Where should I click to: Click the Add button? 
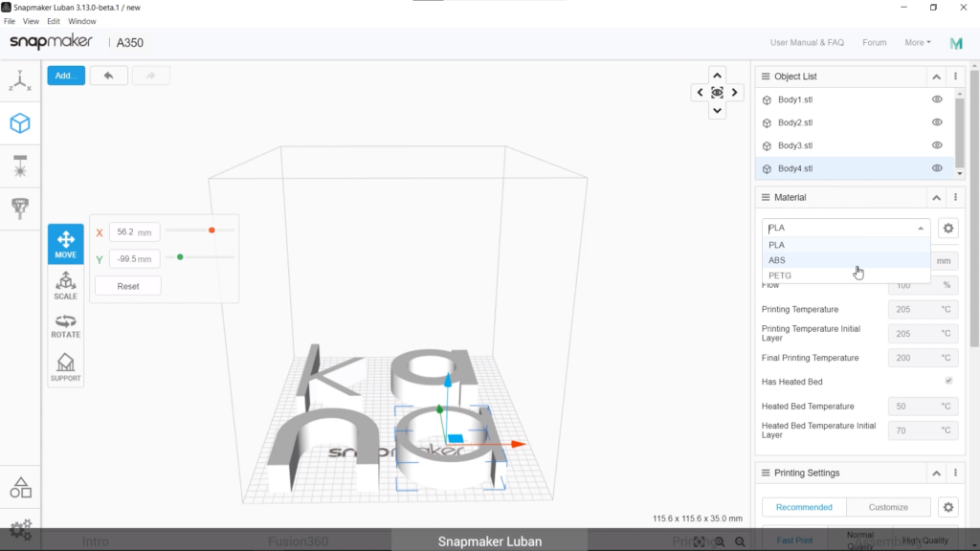pos(66,76)
